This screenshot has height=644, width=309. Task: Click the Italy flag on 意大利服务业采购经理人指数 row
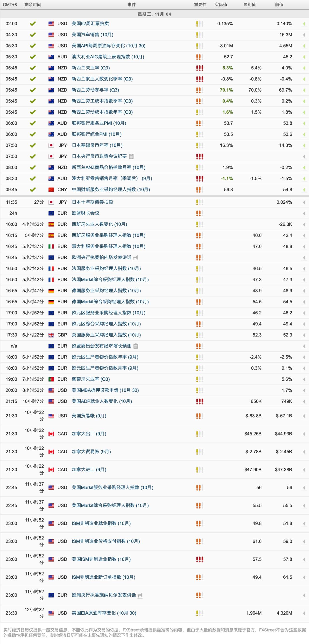[51, 246]
